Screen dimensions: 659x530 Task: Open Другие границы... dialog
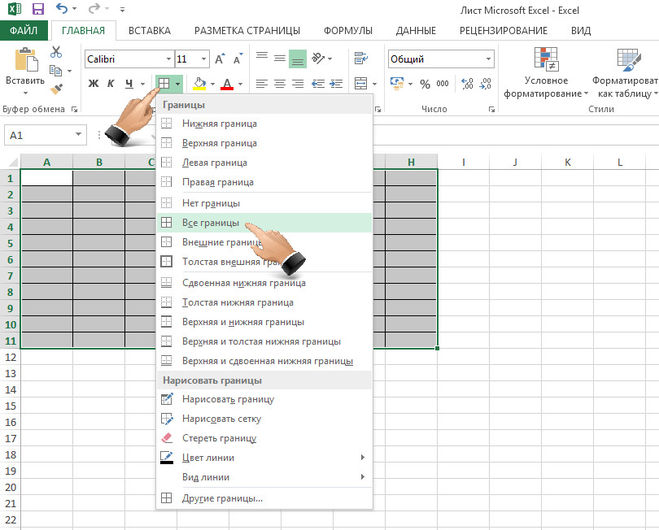264,498
